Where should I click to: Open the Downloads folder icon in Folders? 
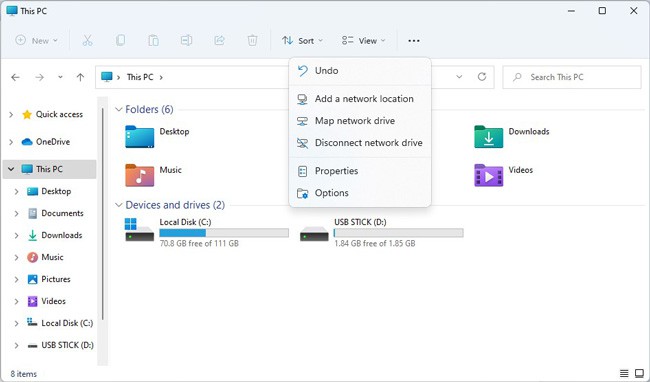(489, 137)
